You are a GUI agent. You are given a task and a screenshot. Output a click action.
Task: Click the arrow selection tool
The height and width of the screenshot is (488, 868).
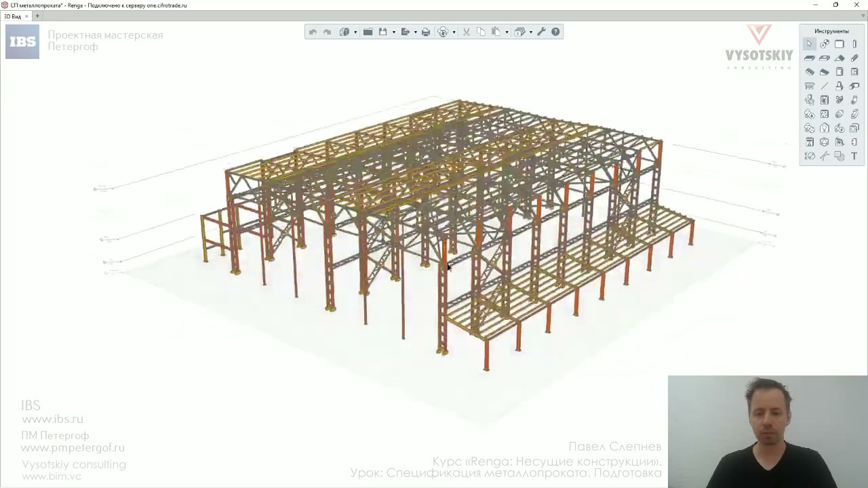point(810,44)
